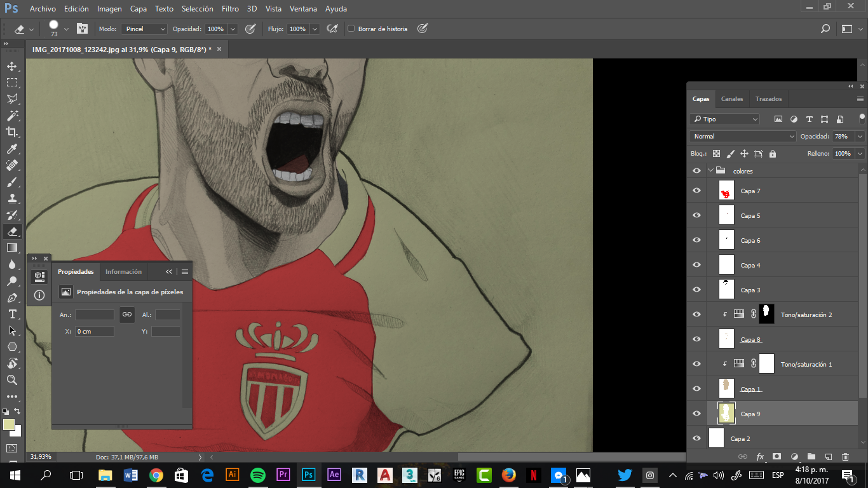The height and width of the screenshot is (488, 868).
Task: Open the eraser Modo dropdown
Action: (x=144, y=29)
